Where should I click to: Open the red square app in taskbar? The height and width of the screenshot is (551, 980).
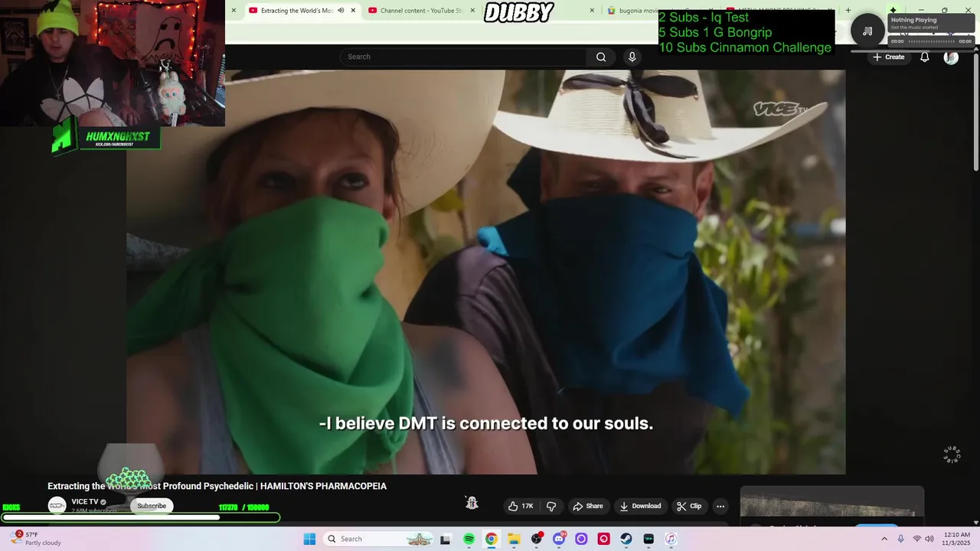(x=604, y=539)
